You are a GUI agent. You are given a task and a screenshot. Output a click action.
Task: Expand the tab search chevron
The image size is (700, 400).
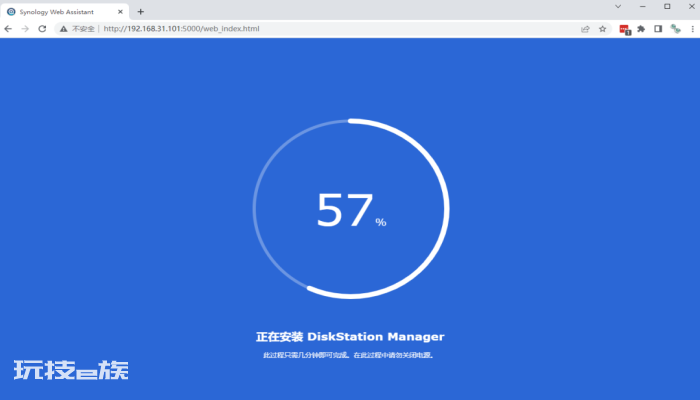click(618, 6)
